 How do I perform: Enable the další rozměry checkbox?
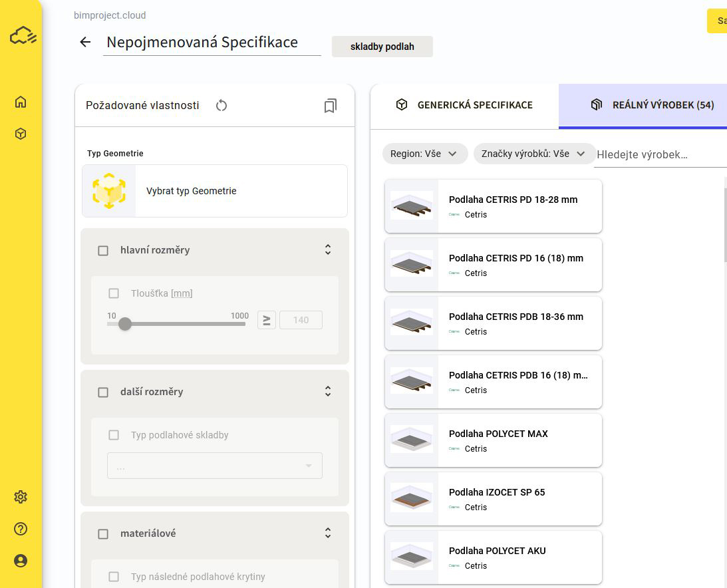click(x=103, y=392)
